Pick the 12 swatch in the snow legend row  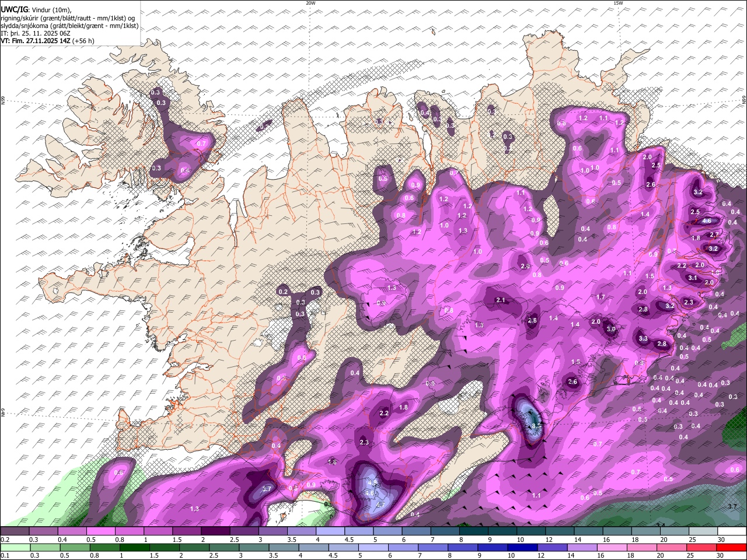[x=560, y=531]
